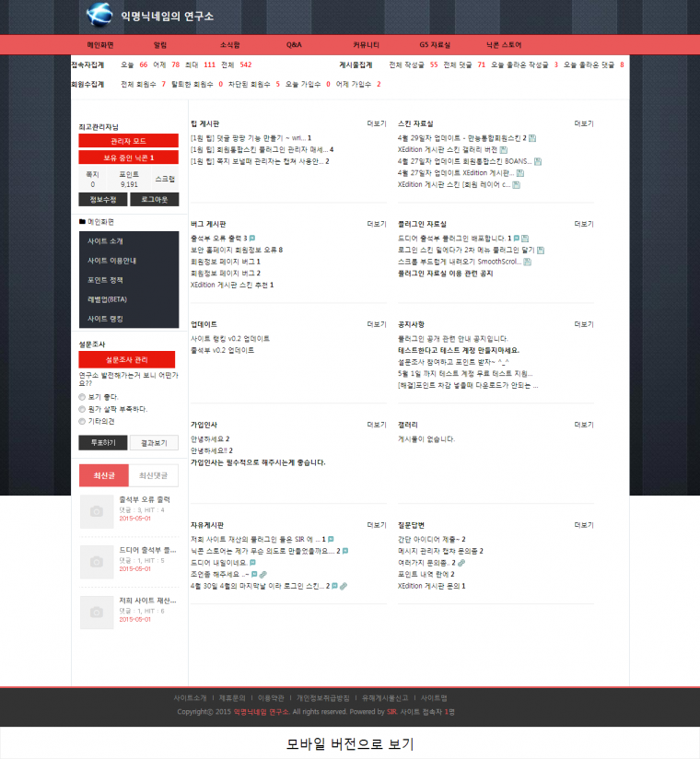Click the folder icon beside 메인화면

tap(82, 222)
